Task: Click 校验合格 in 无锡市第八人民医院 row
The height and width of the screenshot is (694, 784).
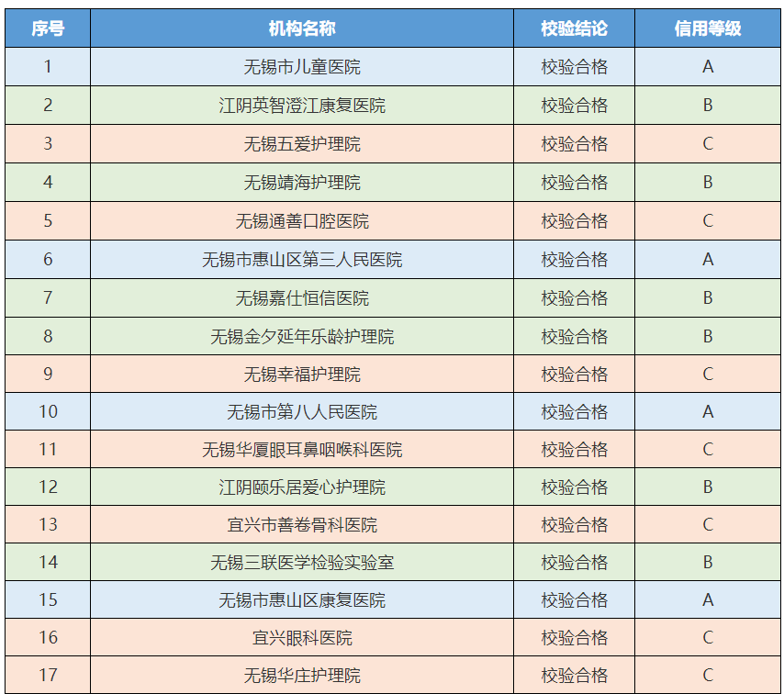Action: [x=574, y=411]
